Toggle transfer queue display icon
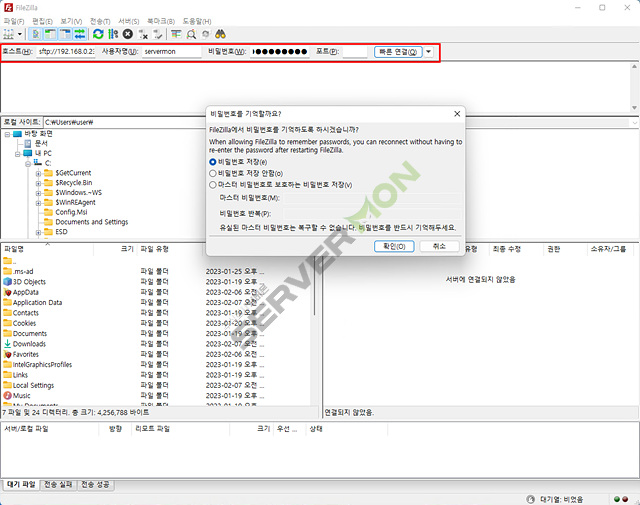Screen dimensions: 640x505 [80, 34]
